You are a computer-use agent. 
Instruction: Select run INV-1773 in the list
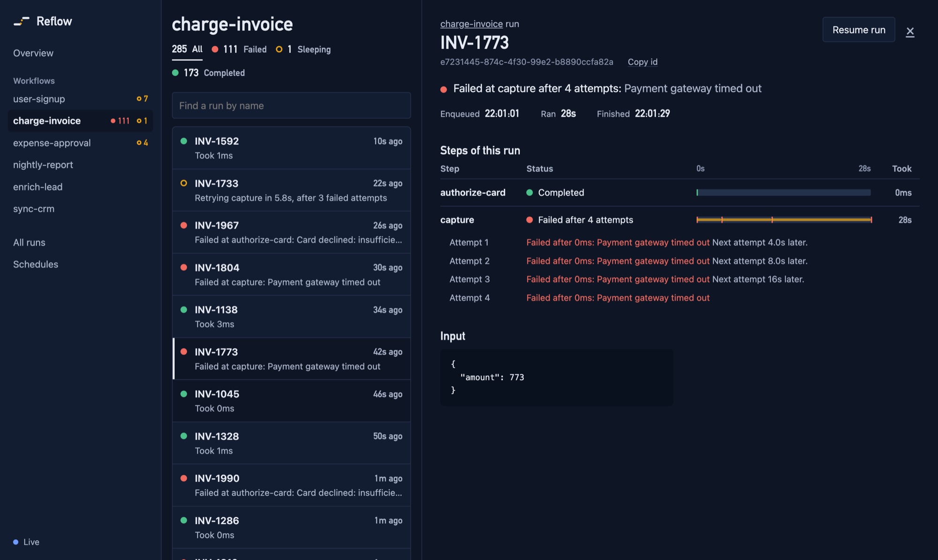(291, 359)
